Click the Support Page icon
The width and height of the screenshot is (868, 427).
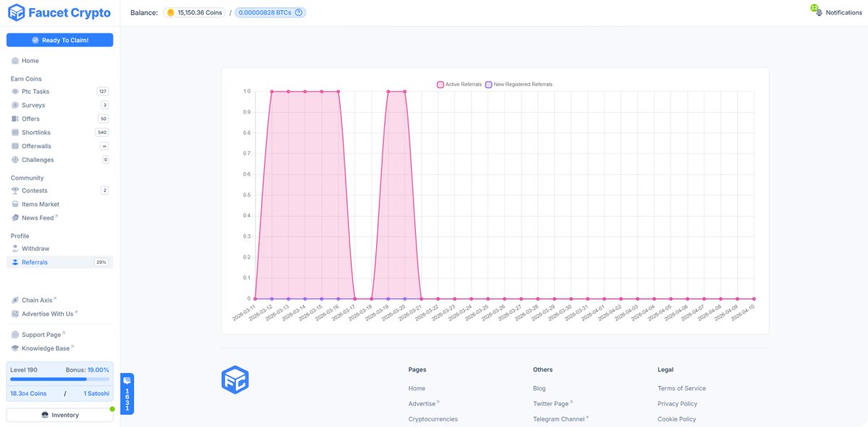(x=15, y=335)
